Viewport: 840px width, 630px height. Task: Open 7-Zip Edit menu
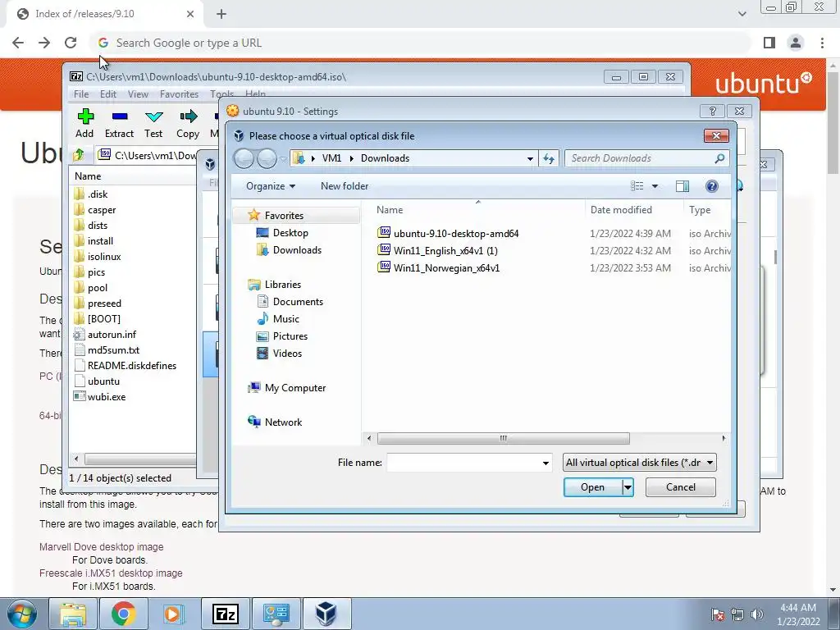(107, 94)
